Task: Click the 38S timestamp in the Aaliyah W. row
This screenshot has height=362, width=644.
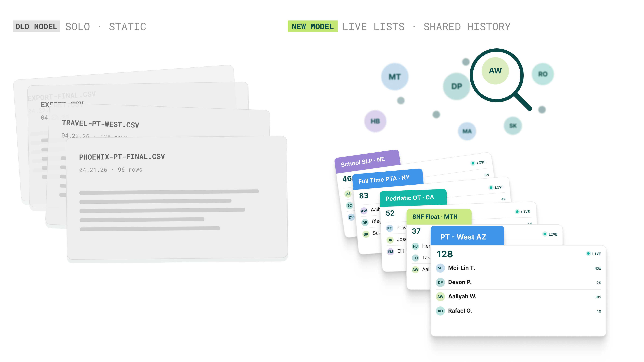Action: pyautogui.click(x=597, y=297)
